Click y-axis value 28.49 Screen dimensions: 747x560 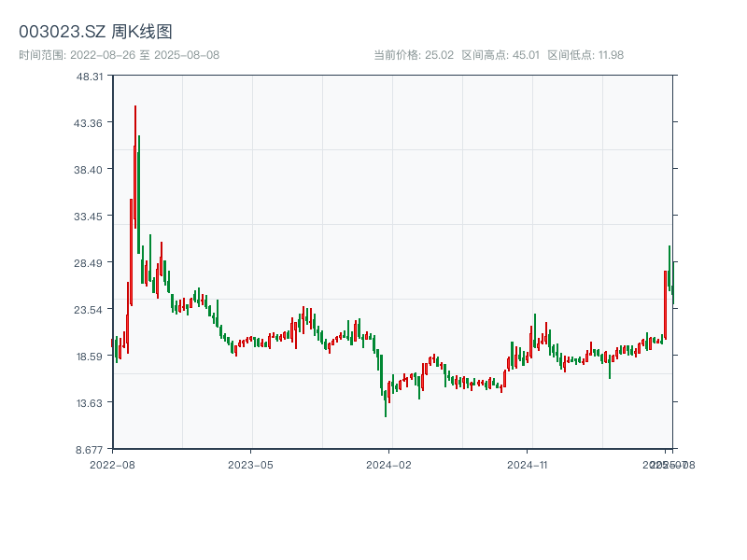tap(88, 263)
